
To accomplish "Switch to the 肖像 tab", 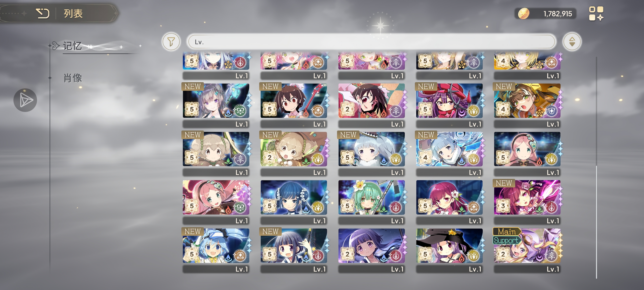I will [x=73, y=78].
